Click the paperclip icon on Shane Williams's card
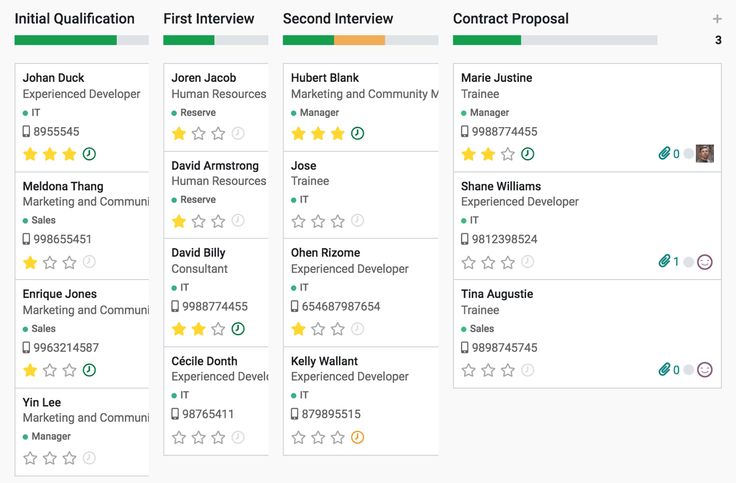736x483 pixels. point(664,262)
